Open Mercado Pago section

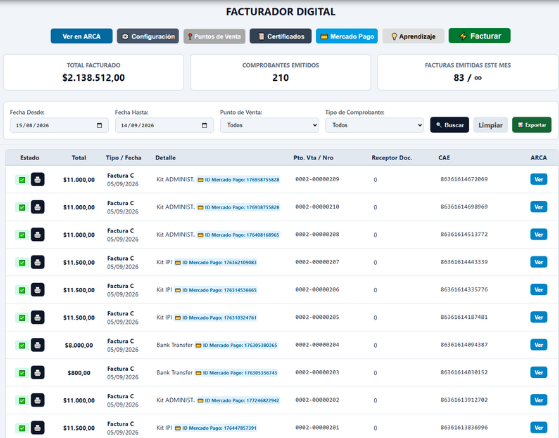pyautogui.click(x=347, y=36)
